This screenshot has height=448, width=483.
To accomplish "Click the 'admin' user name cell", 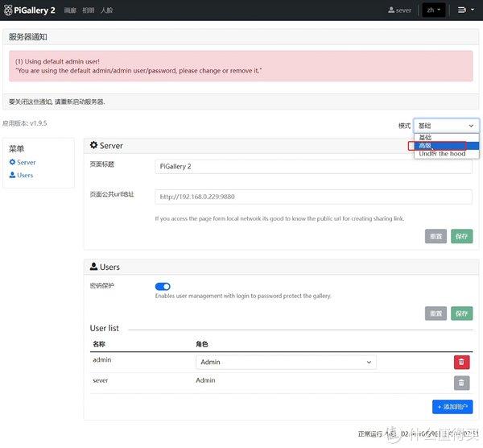I will coord(102,360).
